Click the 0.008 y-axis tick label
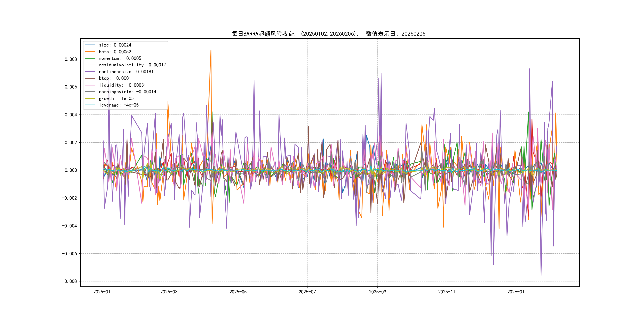644x322 pixels. [x=71, y=59]
